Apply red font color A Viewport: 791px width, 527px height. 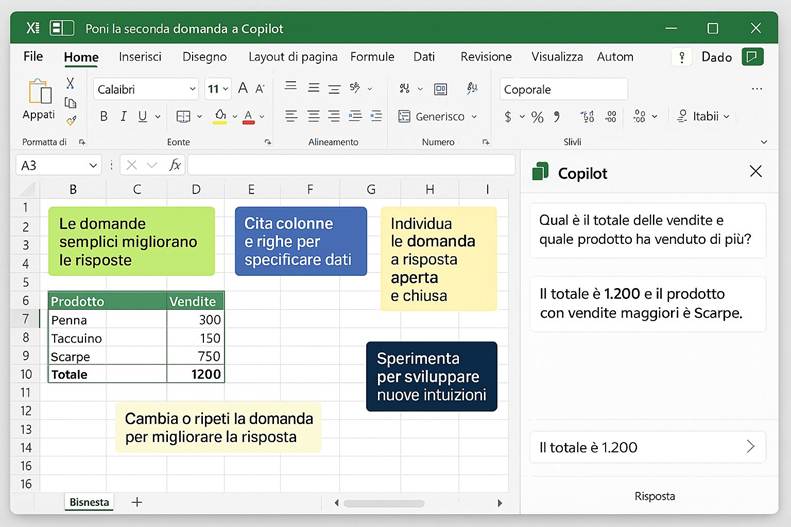[x=248, y=117]
